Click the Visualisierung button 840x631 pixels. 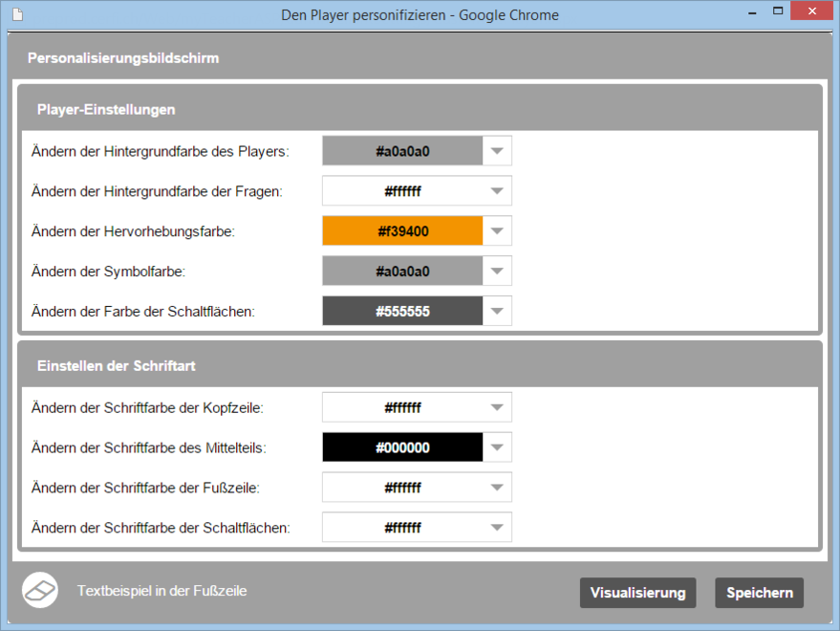[637, 593]
